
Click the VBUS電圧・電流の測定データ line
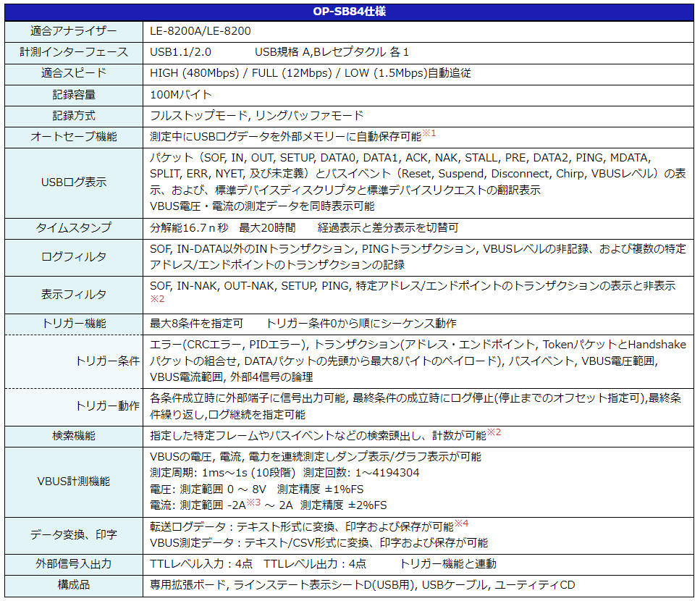(x=262, y=206)
